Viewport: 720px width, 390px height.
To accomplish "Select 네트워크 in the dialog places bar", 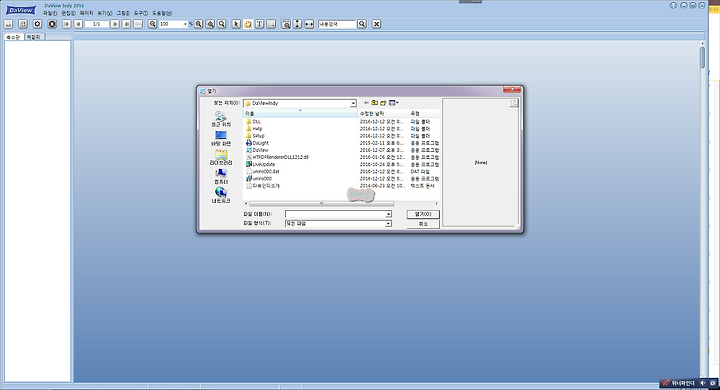I will (x=221, y=196).
